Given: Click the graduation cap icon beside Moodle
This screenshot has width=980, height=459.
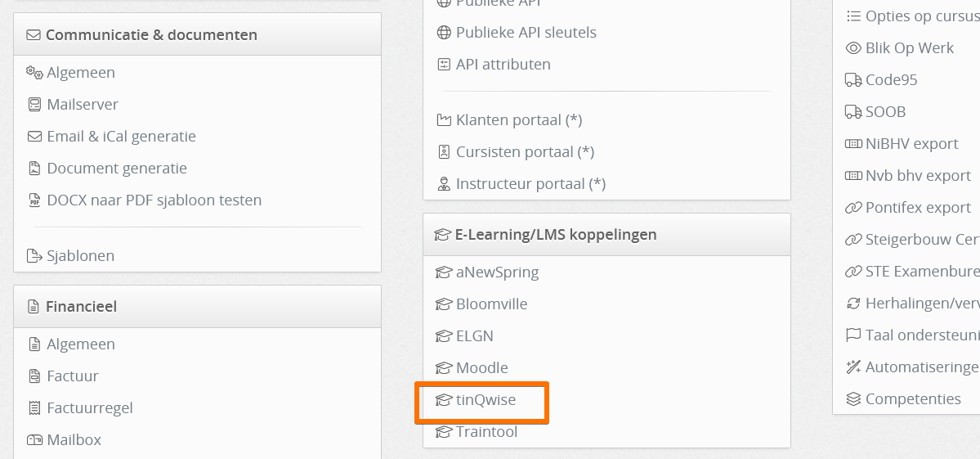Looking at the screenshot, I should click(x=444, y=367).
